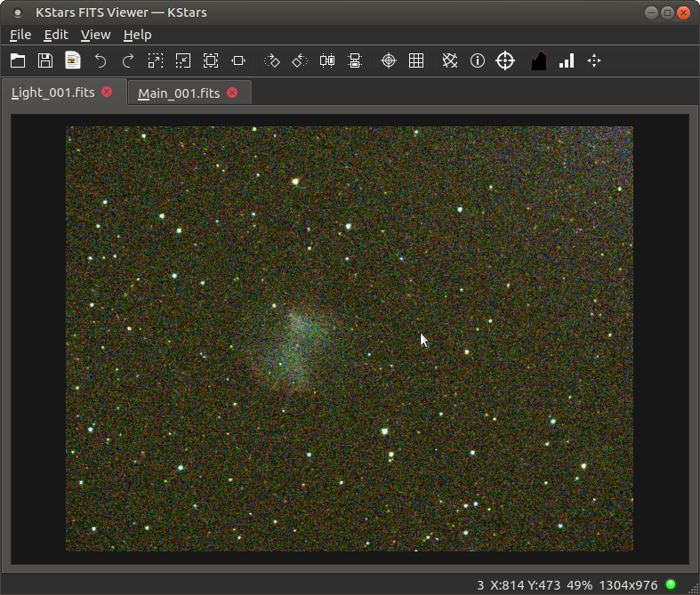
Task: Click the KStars title bar app icon
Action: click(x=18, y=12)
